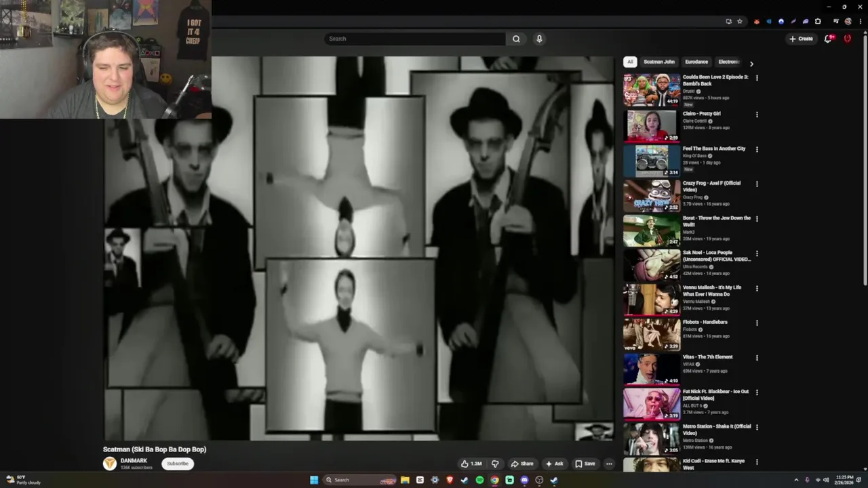Open options for Flobots - Handlebars
The image size is (868, 488).
coord(757,323)
